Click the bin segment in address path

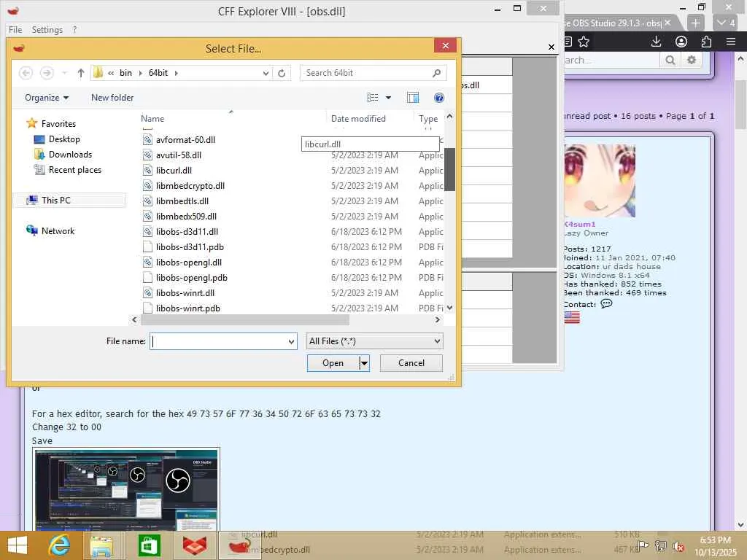[125, 73]
